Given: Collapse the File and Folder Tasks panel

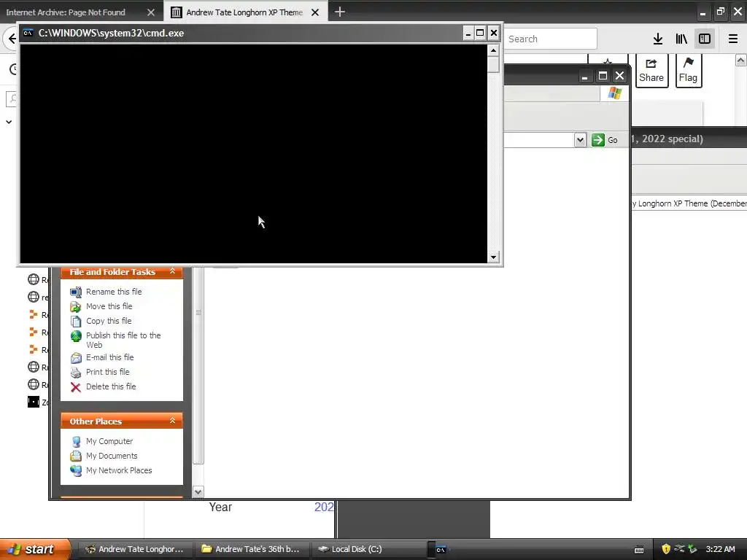Looking at the screenshot, I should (172, 271).
